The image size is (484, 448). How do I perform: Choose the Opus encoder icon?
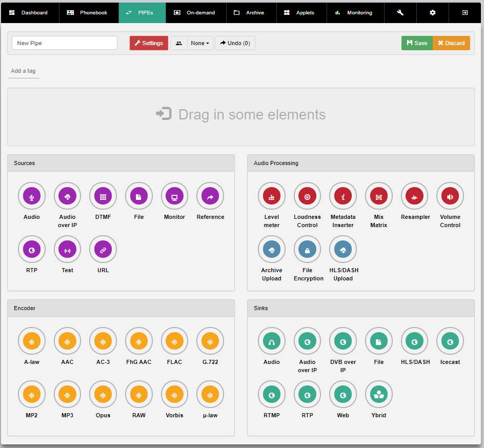point(103,395)
